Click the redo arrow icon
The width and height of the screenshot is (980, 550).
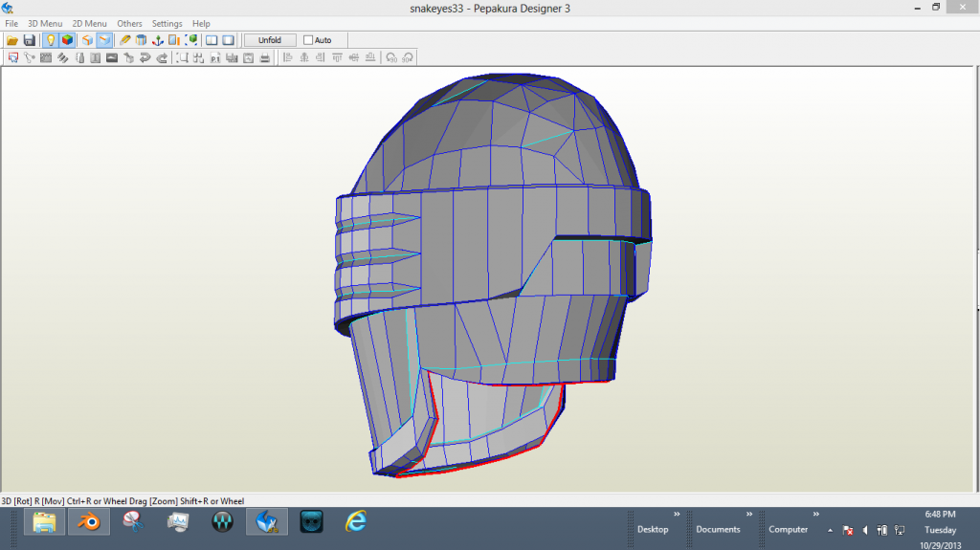[162, 57]
